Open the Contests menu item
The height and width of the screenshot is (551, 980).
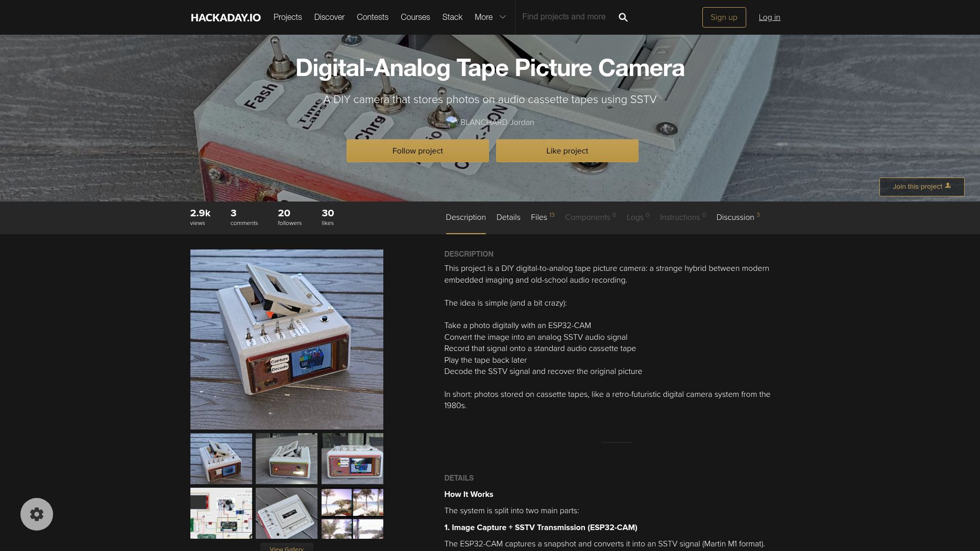pos(373,17)
